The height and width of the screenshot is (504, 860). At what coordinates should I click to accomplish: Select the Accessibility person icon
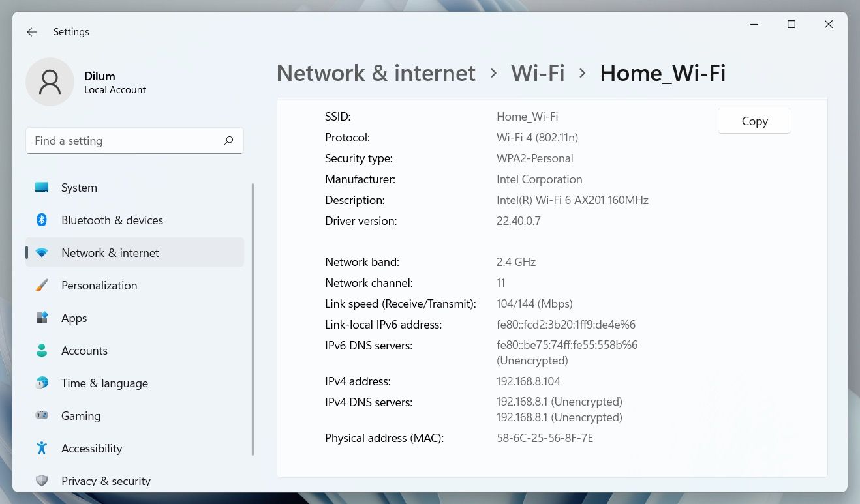(x=42, y=448)
